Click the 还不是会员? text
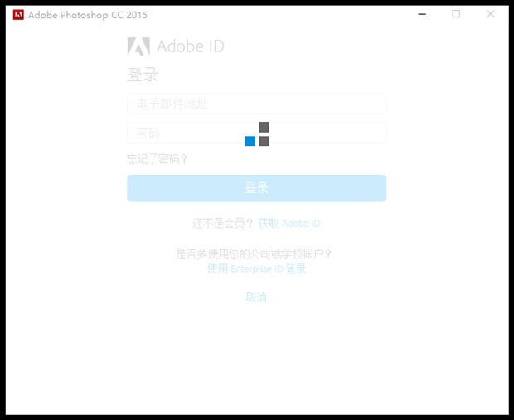Viewport: 514px width, 420px height. 222,224
